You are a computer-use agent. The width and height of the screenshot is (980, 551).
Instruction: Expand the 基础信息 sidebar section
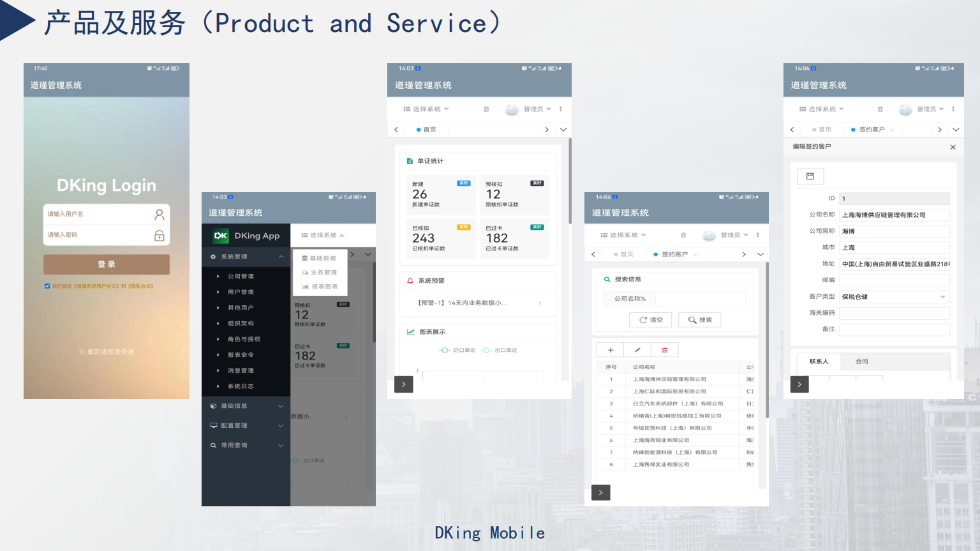tap(246, 406)
